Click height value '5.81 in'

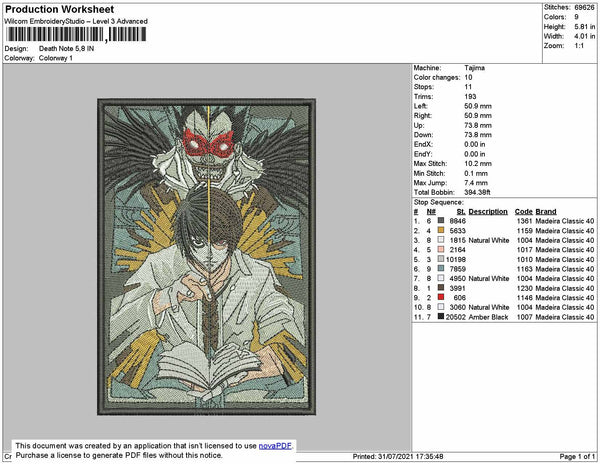[x=584, y=27]
